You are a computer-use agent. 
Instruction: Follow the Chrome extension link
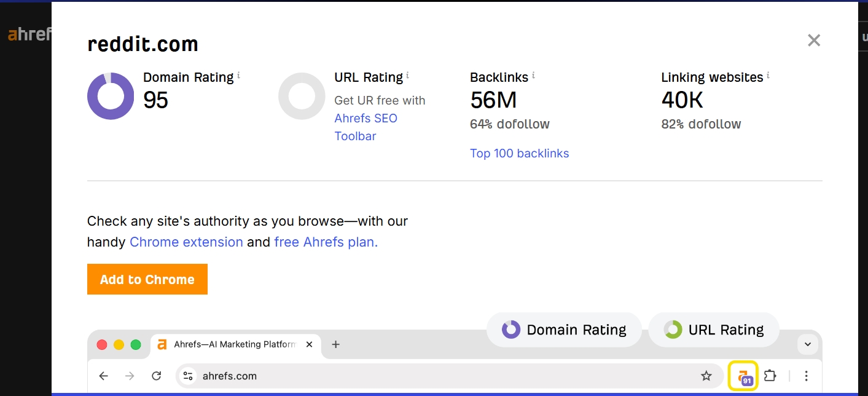click(186, 242)
